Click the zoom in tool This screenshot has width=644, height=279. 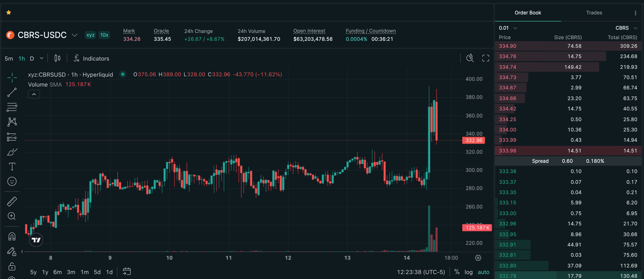click(12, 216)
